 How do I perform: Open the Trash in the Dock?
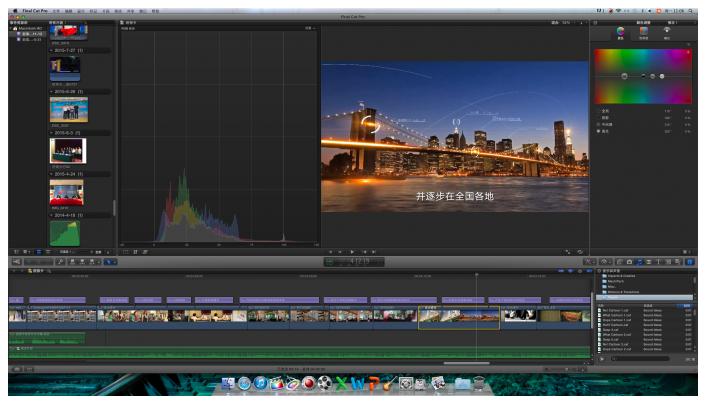480,384
